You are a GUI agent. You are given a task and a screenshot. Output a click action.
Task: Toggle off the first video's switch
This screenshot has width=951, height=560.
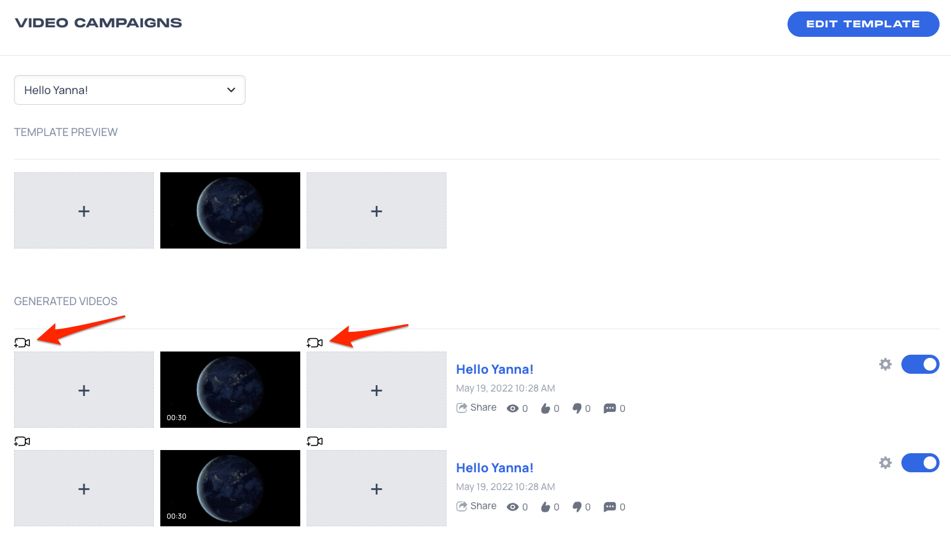pyautogui.click(x=920, y=364)
